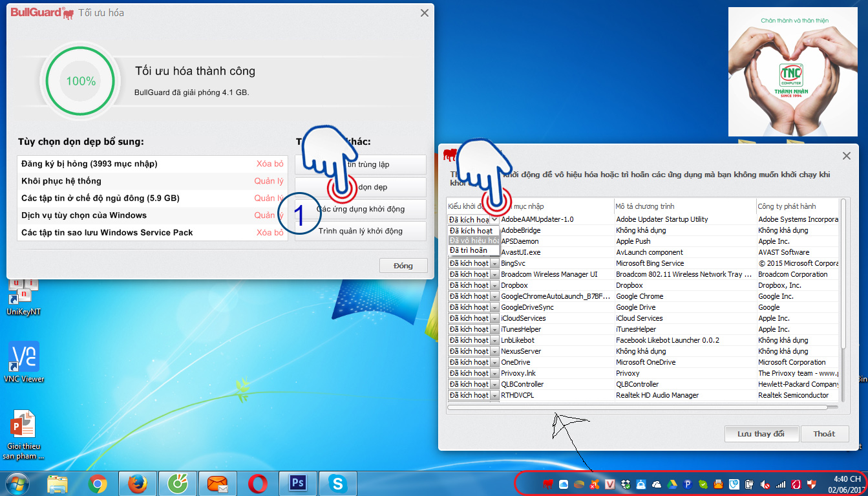Click 'Công ty phát hành' column header
The image size is (868, 496).
[x=798, y=206]
